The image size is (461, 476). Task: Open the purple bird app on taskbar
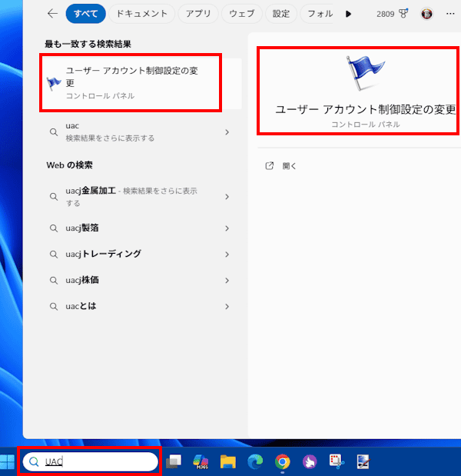click(x=310, y=461)
